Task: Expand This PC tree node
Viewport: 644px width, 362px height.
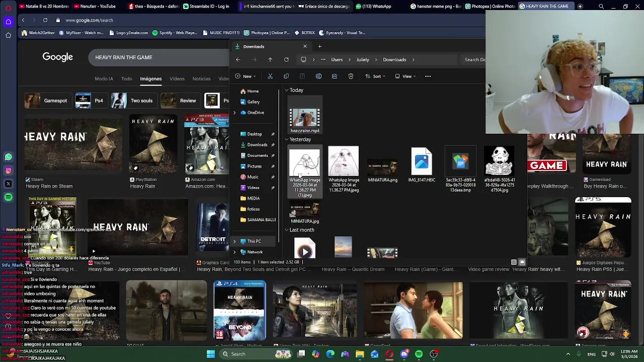Action: coord(234,241)
